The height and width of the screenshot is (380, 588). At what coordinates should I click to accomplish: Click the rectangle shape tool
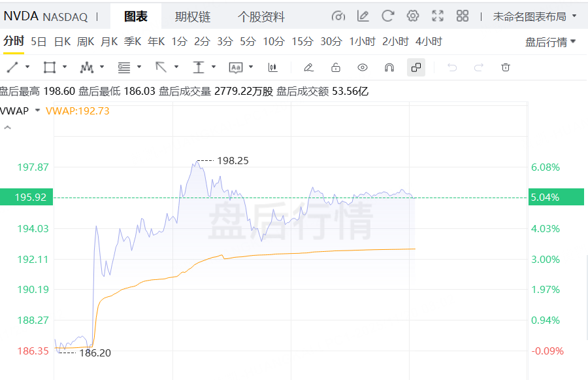tap(49, 67)
